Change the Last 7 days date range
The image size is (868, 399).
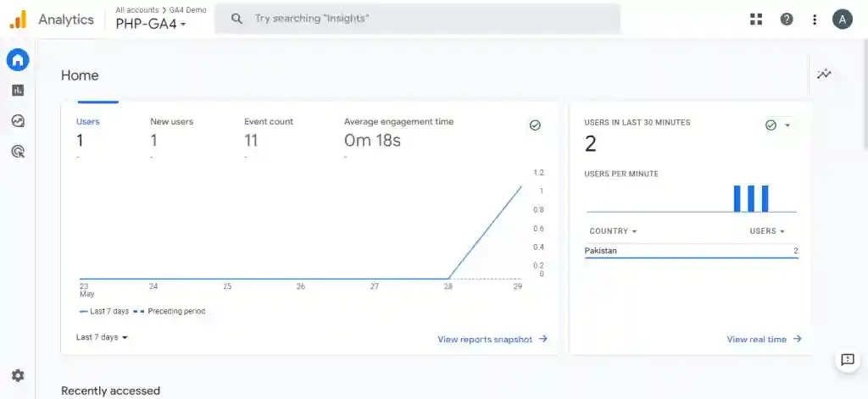click(102, 337)
